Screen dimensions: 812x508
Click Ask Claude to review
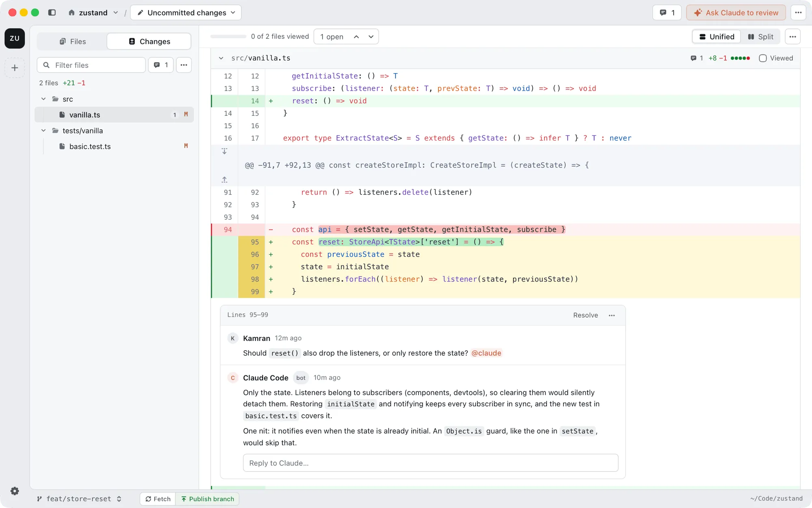tap(736, 13)
